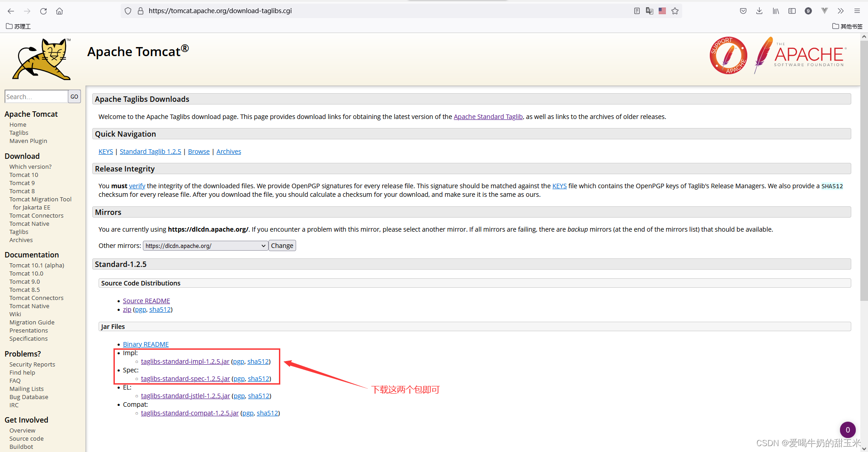Open Home in sidebar menu
Image resolution: width=868 pixels, height=452 pixels.
point(18,124)
